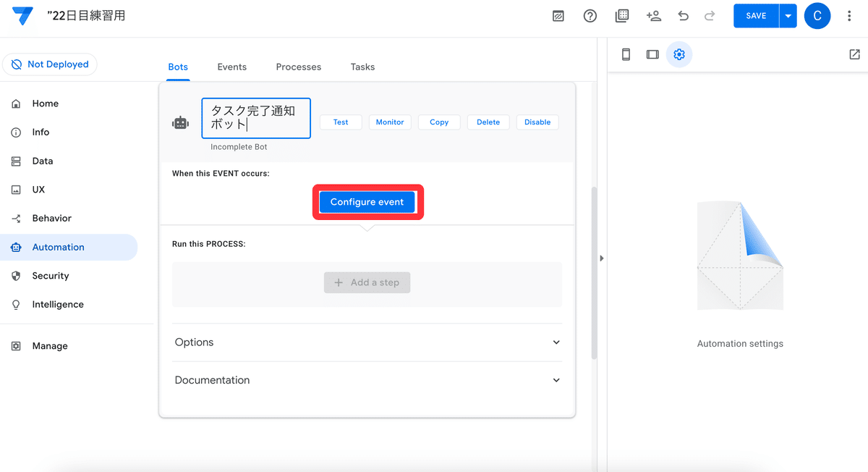
Task: Disable the タスク完了通知ボット bot
Action: [x=537, y=122]
